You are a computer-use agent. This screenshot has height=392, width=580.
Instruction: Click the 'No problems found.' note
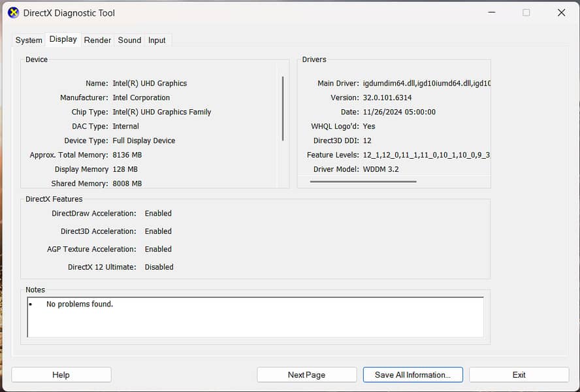80,304
